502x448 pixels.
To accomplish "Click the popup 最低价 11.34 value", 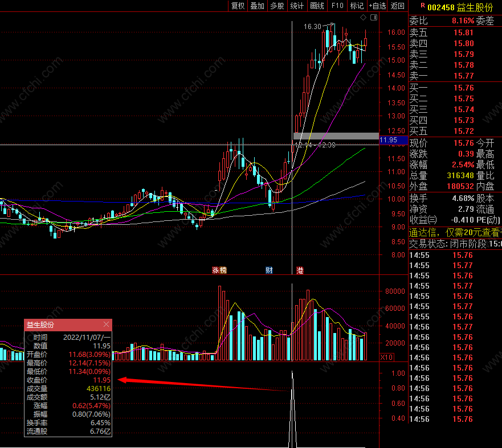I will pos(89,372).
